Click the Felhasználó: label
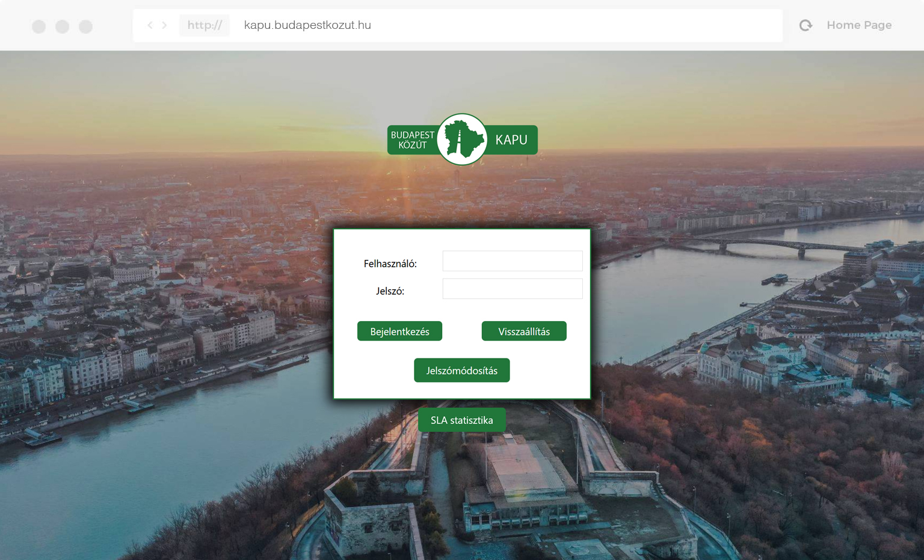 [390, 263]
